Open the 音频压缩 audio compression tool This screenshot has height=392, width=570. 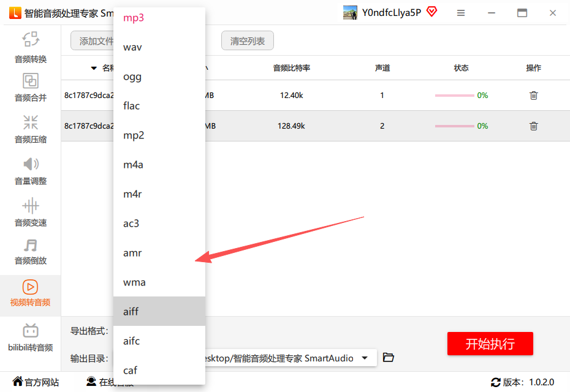pyautogui.click(x=31, y=129)
